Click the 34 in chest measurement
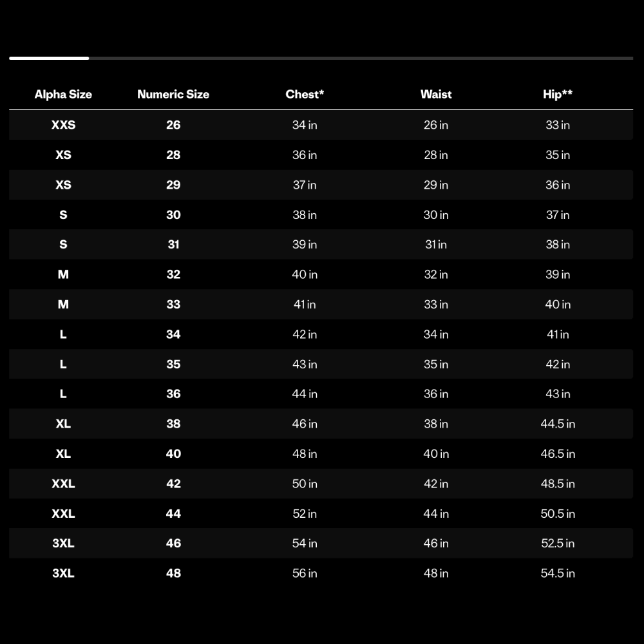Screen dimensions: 644x644 [305, 125]
